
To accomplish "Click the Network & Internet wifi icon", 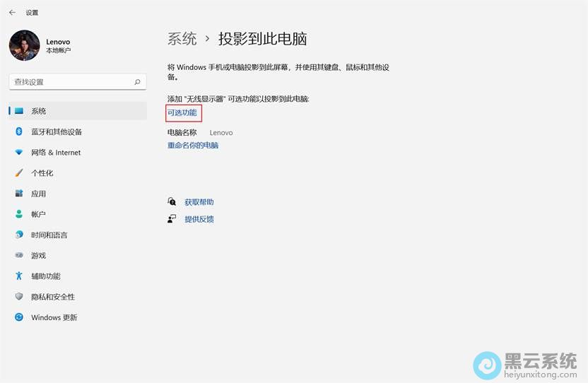I will [x=19, y=153].
